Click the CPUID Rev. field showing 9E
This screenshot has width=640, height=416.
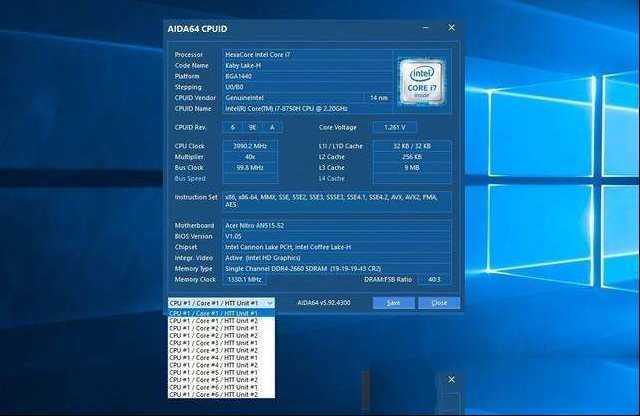point(252,127)
